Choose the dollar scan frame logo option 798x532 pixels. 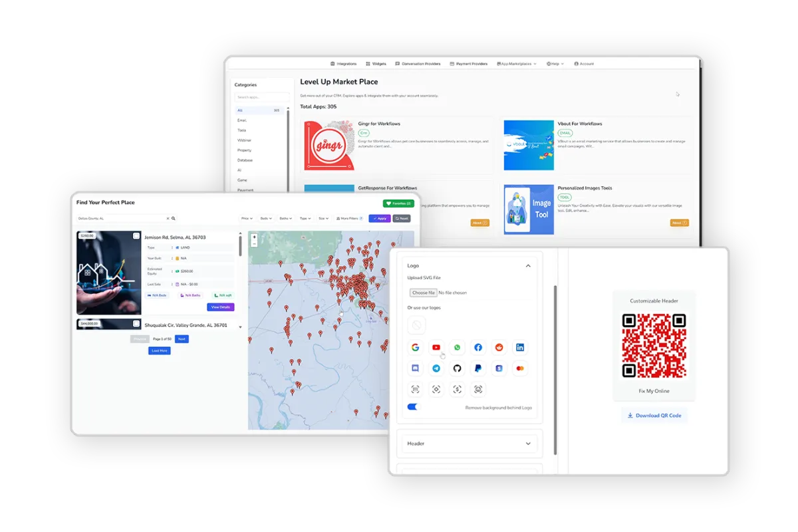point(458,389)
